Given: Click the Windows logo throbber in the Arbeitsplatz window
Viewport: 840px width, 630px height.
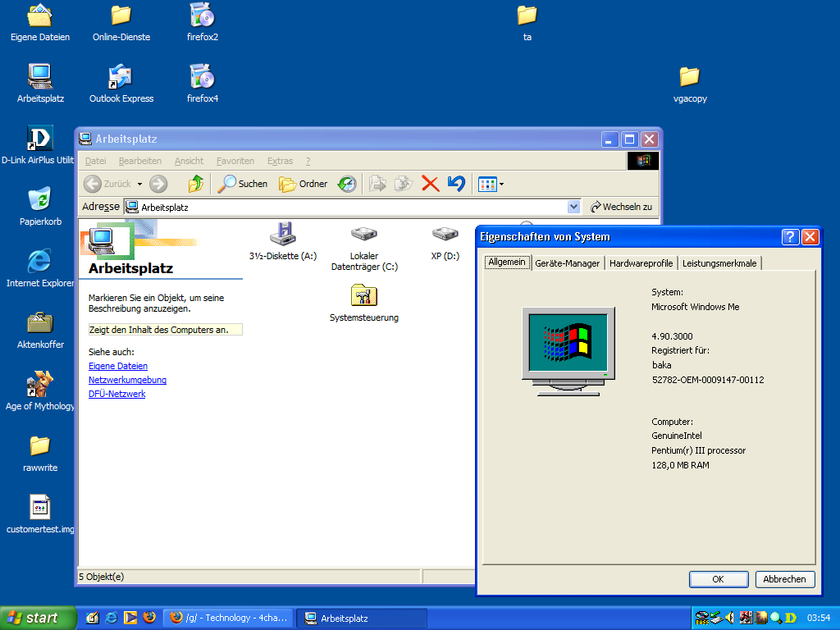Looking at the screenshot, I should (x=643, y=161).
